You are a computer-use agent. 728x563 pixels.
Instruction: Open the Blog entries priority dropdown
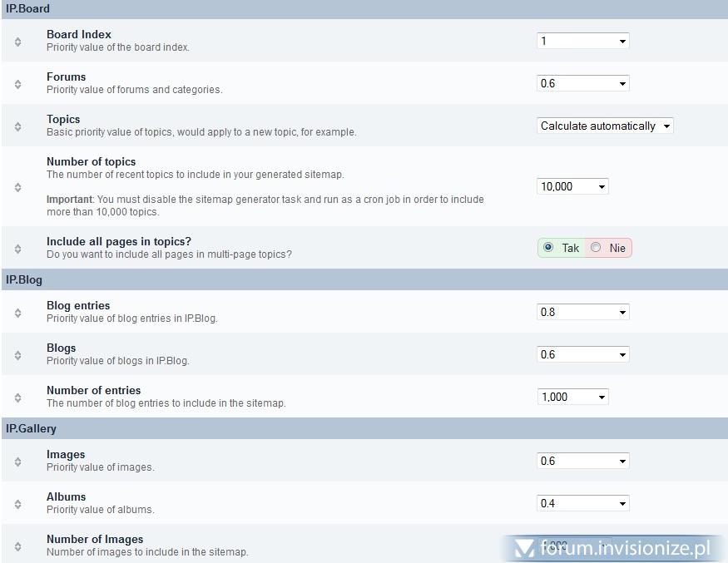583,312
